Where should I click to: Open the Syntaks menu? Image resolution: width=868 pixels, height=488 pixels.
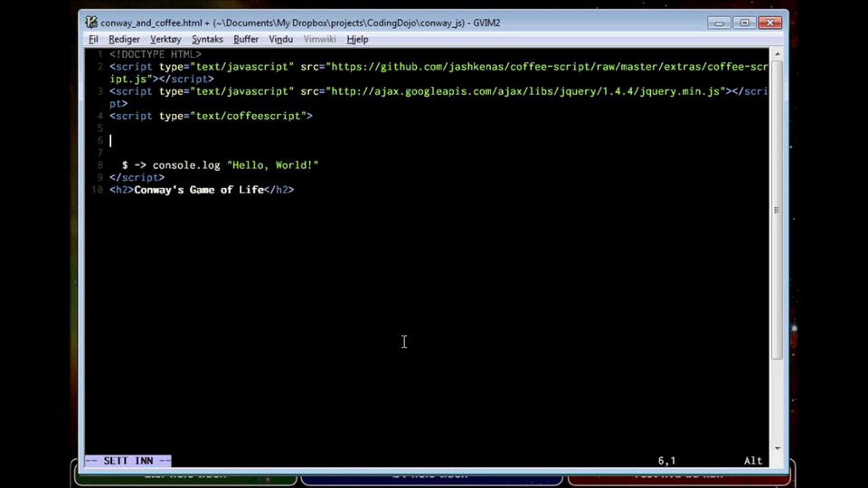click(x=207, y=39)
